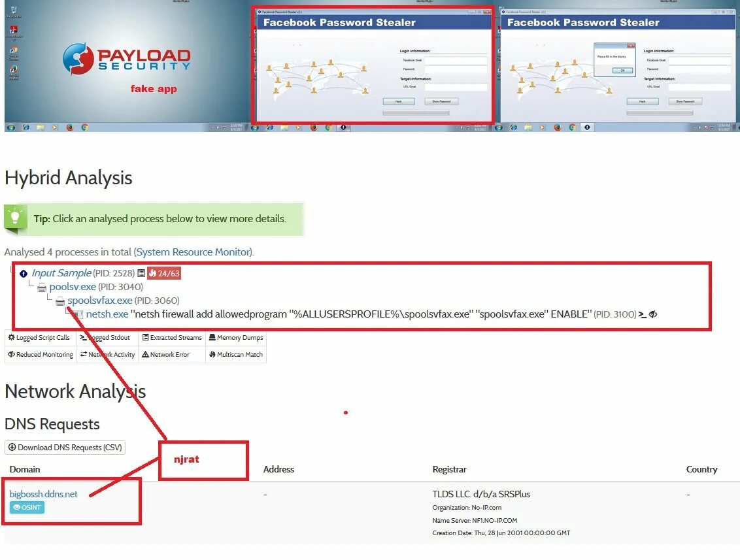Open the System Resource Monitor link
Image resolution: width=740 pixels, height=560 pixels.
(193, 252)
